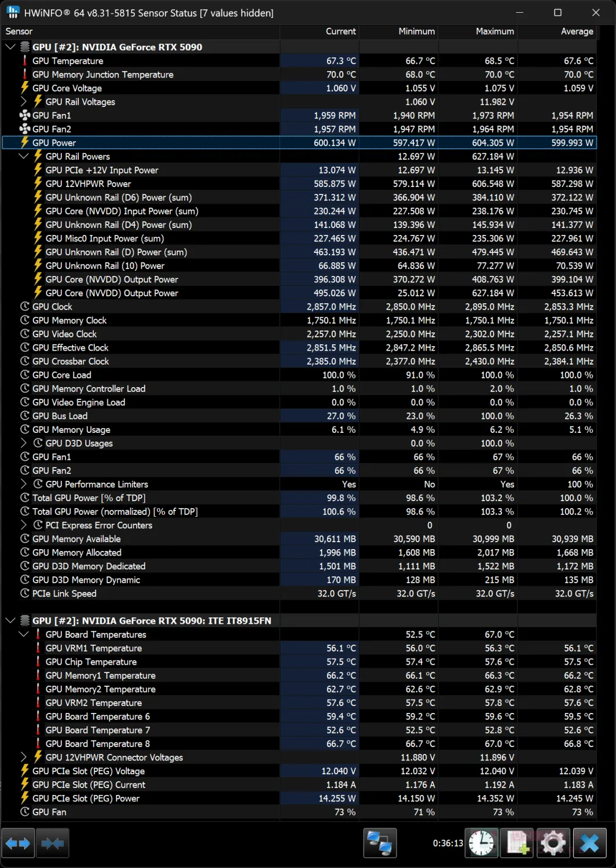
Task: Collapse the GPU Rail Powers subtree
Action: point(24,156)
